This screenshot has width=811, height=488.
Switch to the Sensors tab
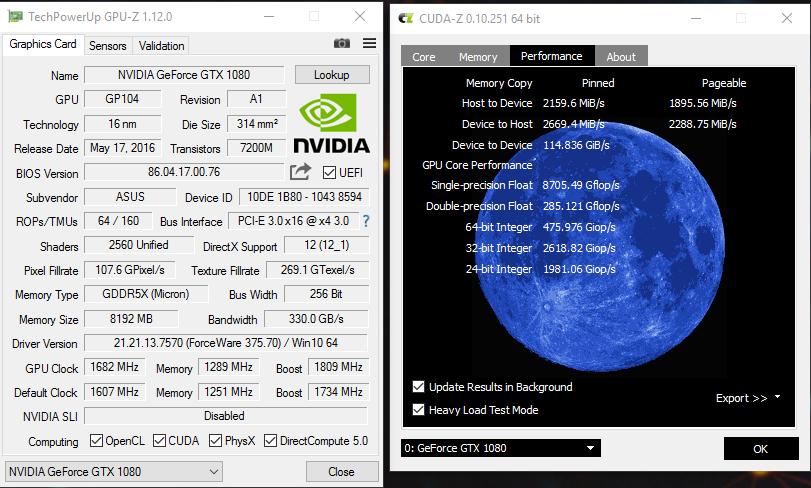point(108,46)
